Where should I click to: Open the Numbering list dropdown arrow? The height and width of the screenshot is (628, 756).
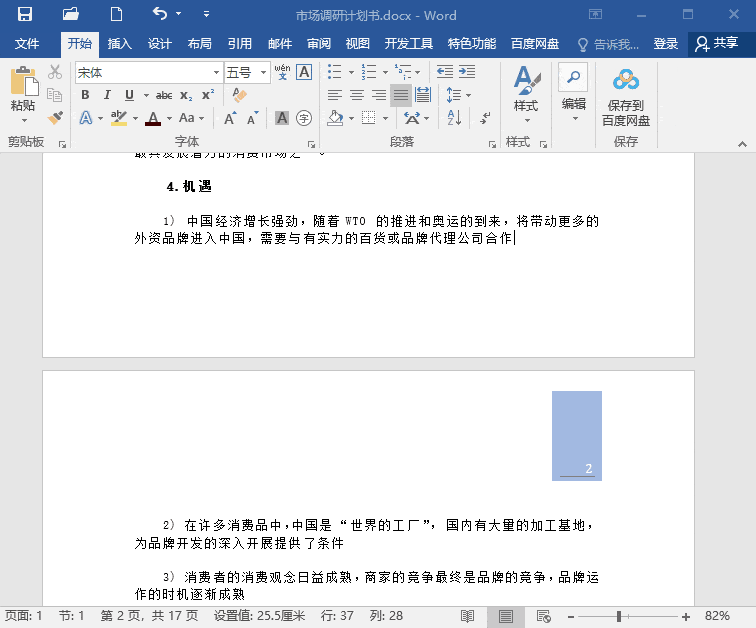(385, 73)
